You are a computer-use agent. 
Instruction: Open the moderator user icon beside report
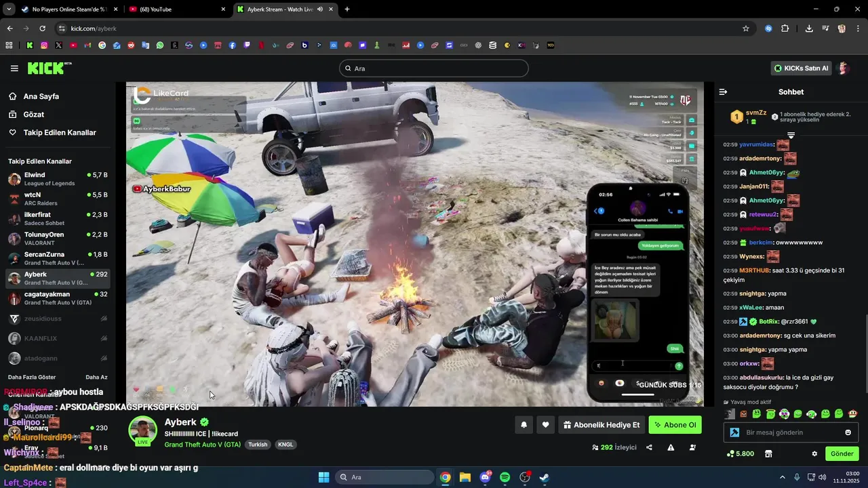click(692, 447)
